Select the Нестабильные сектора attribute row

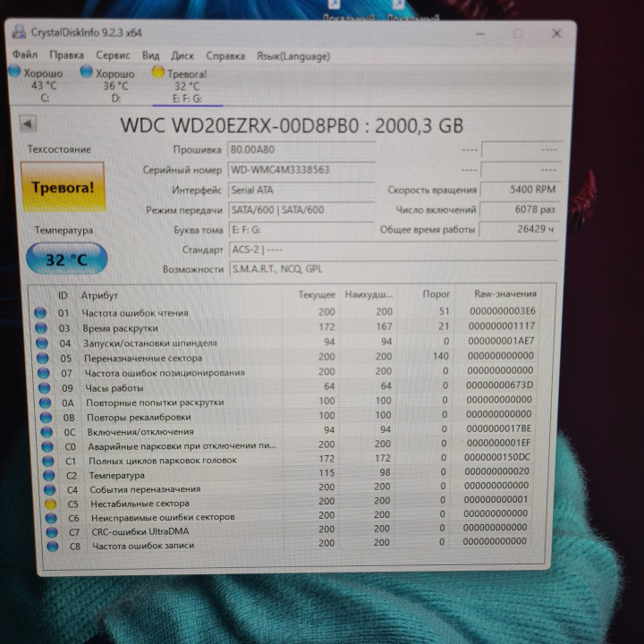[x=287, y=502]
